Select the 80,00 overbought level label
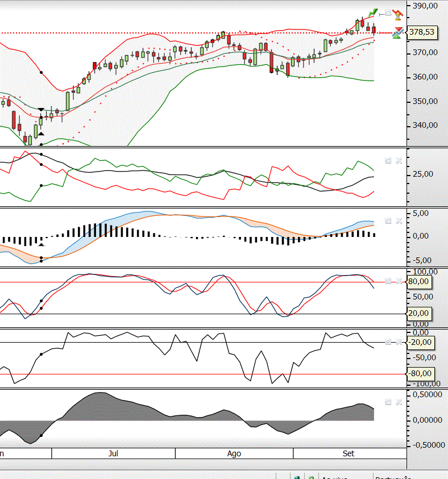448x479 pixels. (418, 281)
